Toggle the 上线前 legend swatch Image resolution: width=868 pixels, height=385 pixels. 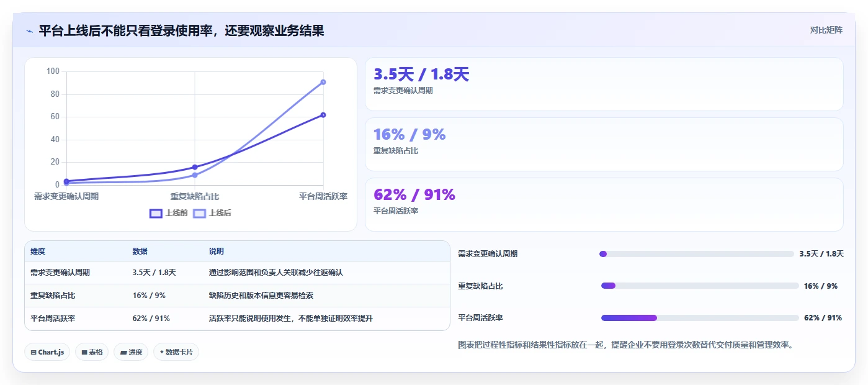155,213
